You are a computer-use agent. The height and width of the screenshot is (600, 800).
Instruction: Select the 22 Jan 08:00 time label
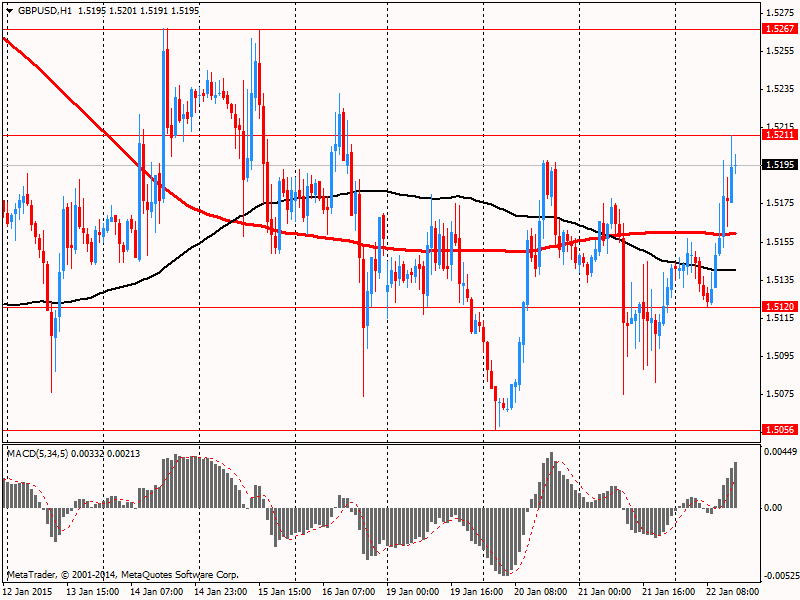pos(733,592)
